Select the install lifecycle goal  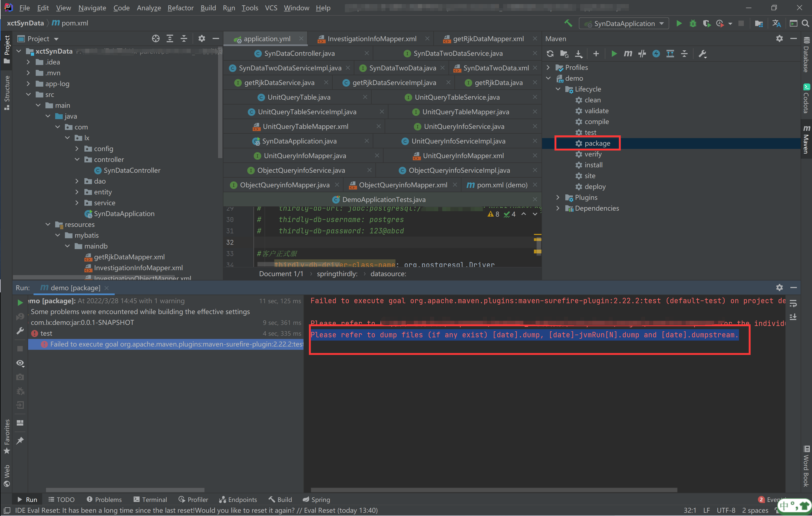point(593,165)
